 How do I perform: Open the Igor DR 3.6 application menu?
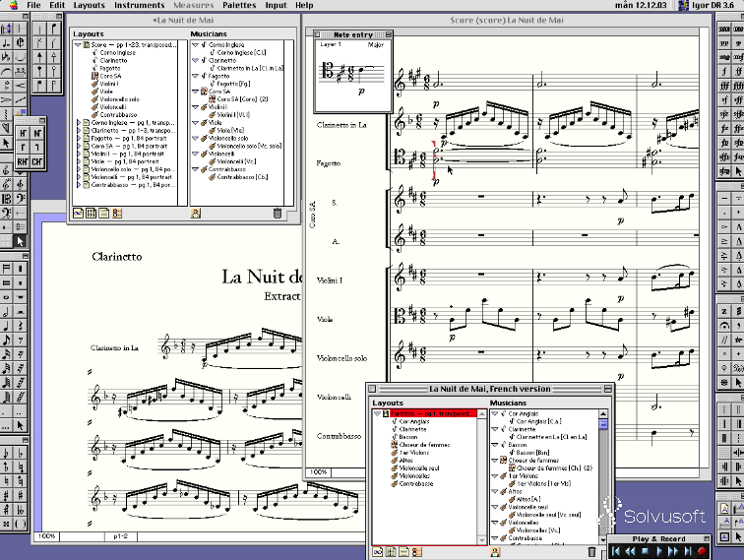click(x=709, y=5)
